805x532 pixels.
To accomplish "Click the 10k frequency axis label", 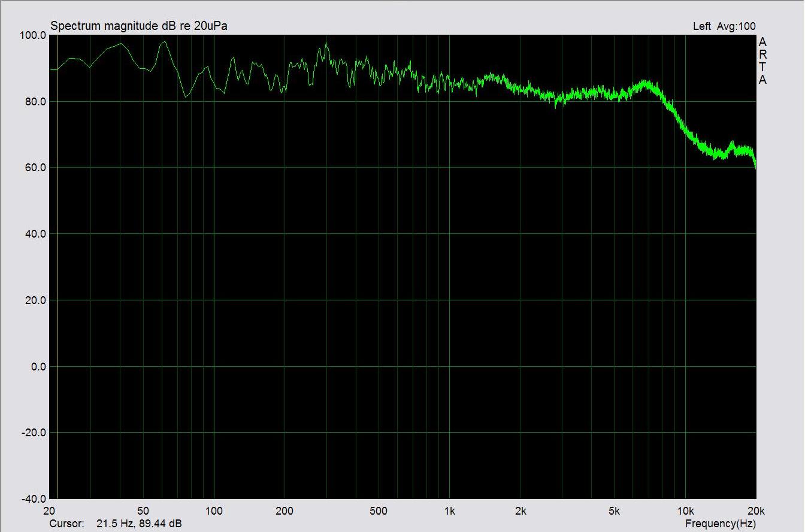I will (x=685, y=511).
